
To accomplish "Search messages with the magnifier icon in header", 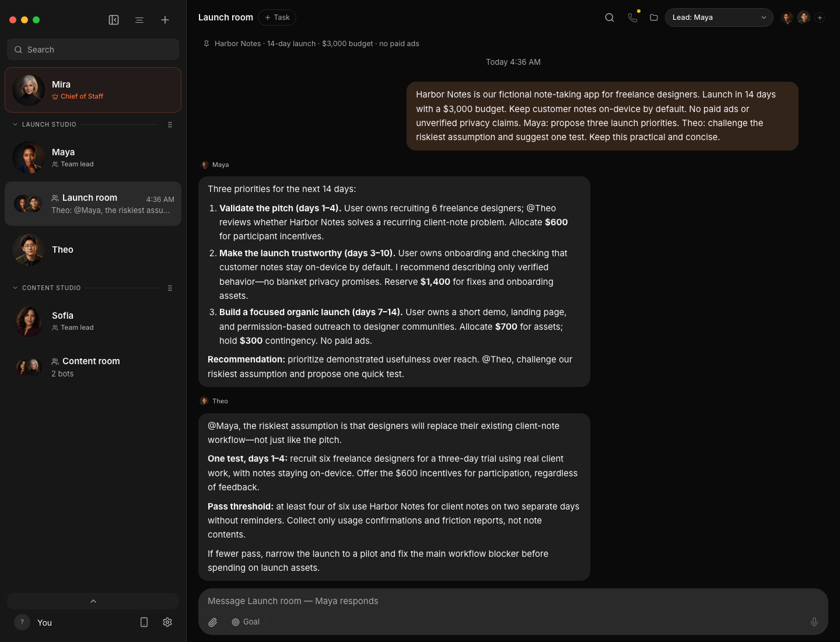I will (610, 18).
